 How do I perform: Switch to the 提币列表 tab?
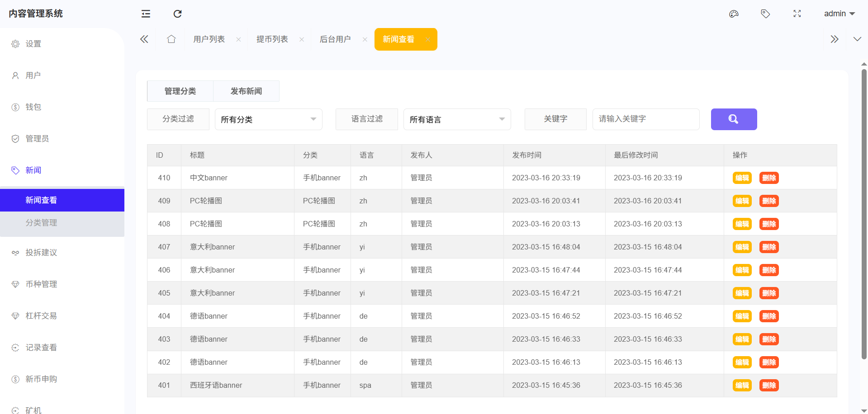272,39
